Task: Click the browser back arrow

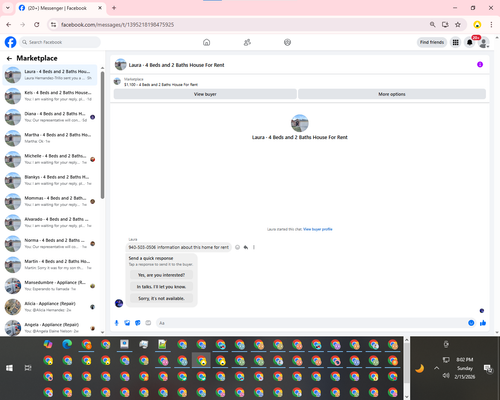Action: 9,25
